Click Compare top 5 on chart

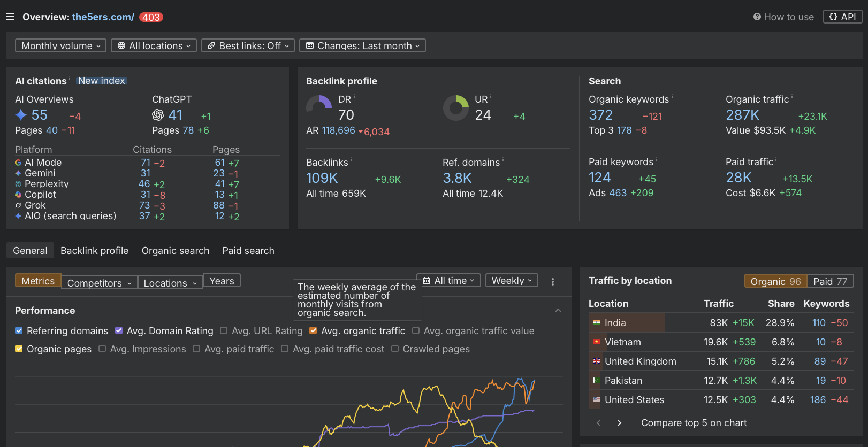click(694, 423)
